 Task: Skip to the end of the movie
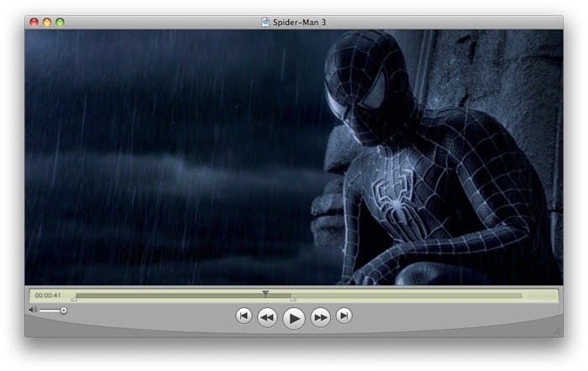coord(344,316)
